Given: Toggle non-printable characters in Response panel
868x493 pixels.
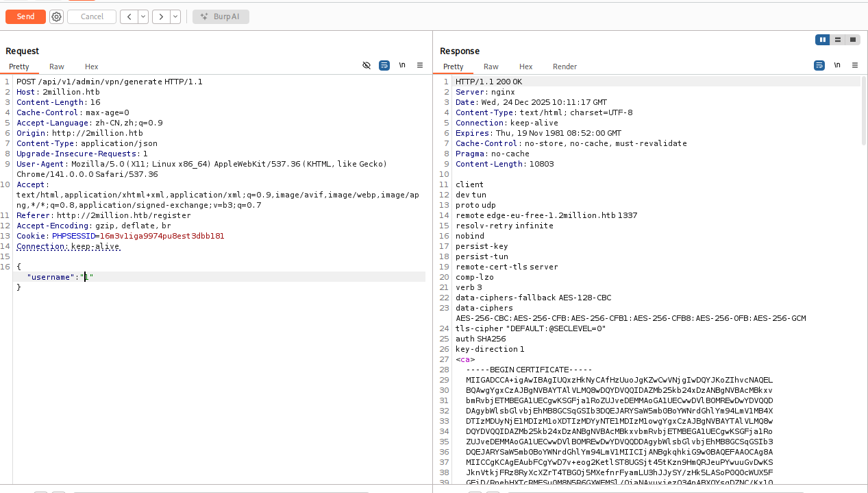Looking at the screenshot, I should [837, 65].
